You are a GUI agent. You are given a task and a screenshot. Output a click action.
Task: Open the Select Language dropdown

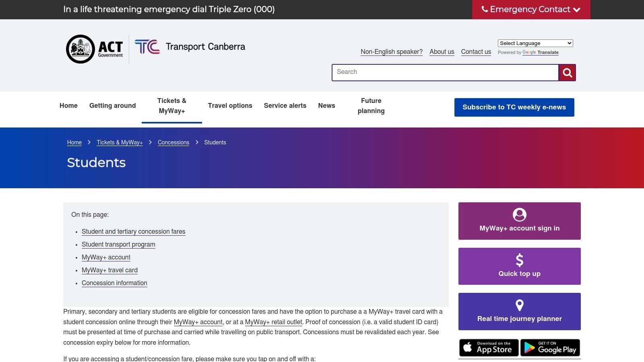point(535,43)
